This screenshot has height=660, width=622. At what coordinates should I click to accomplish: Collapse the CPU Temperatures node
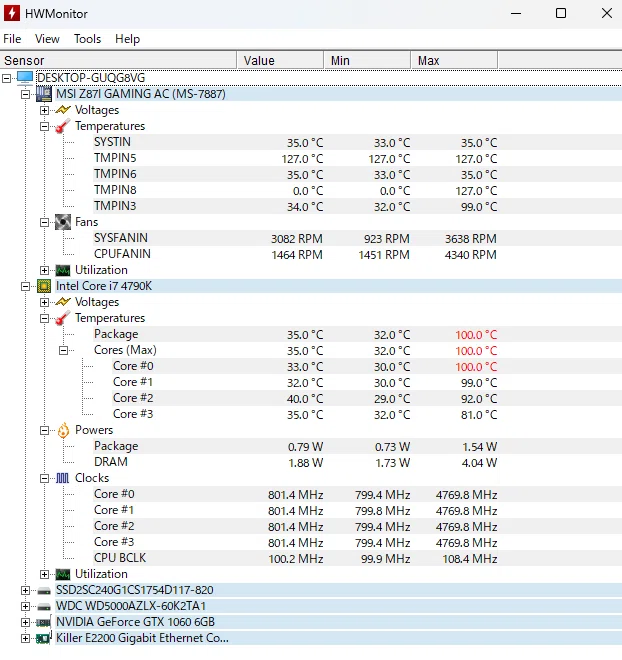44,318
